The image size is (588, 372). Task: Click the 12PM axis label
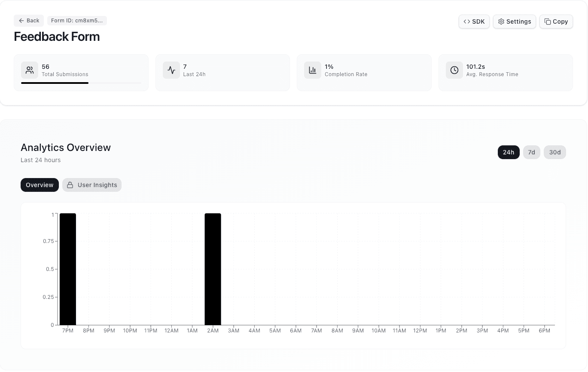pyautogui.click(x=420, y=331)
